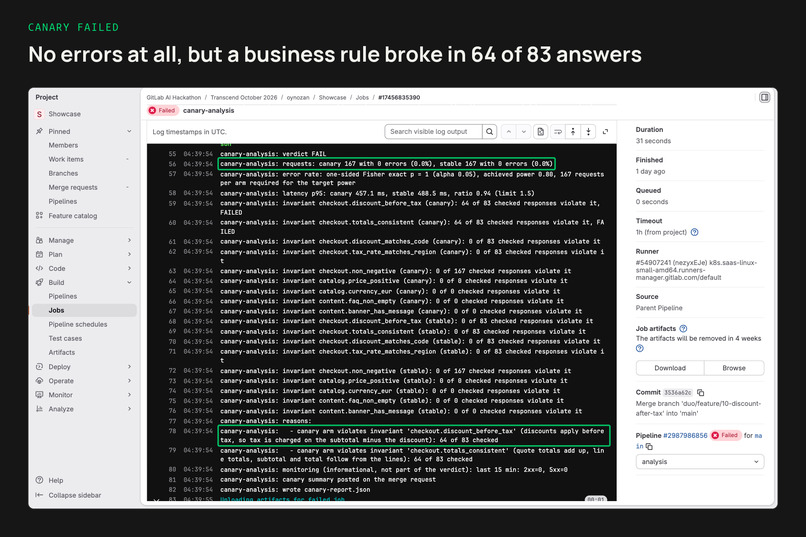
Task: Click the Jobs breadcrumb link
Action: pyautogui.click(x=362, y=97)
